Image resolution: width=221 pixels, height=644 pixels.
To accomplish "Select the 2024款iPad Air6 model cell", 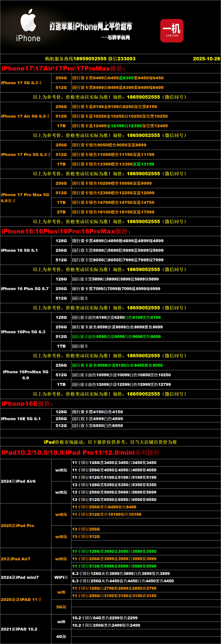I will click(18, 481).
